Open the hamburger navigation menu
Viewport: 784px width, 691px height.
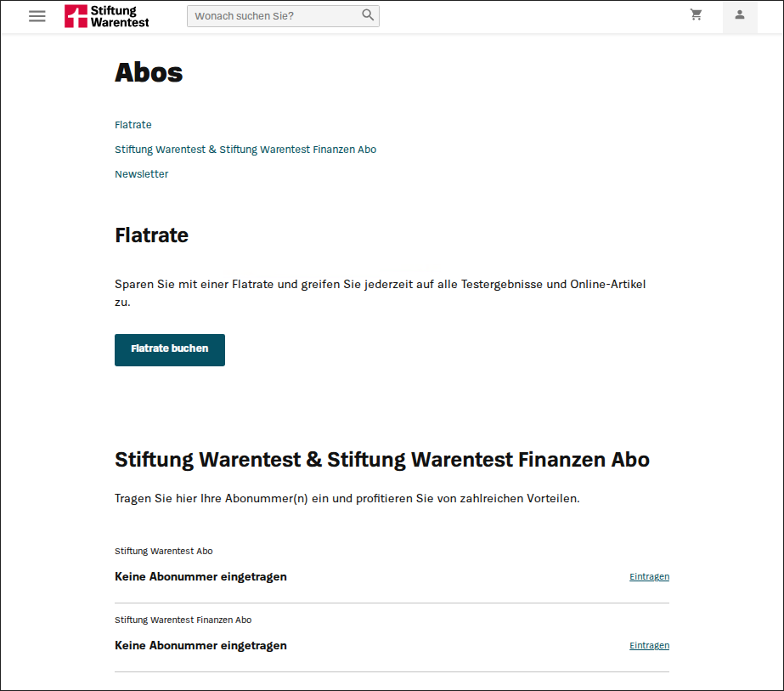click(37, 16)
